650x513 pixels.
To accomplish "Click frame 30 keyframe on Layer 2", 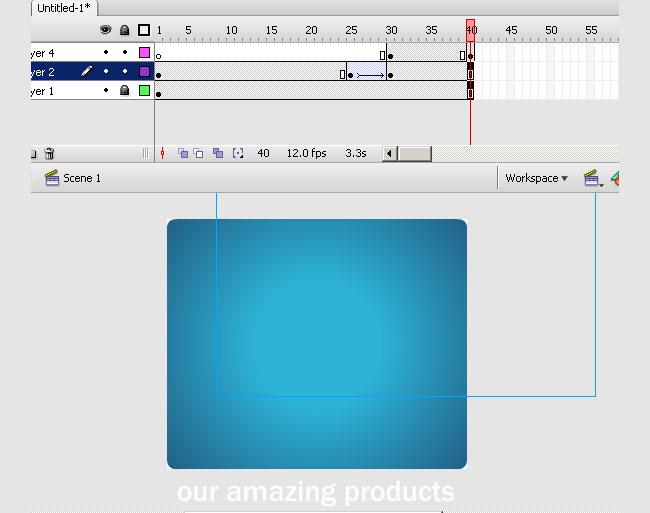I will (x=390, y=75).
